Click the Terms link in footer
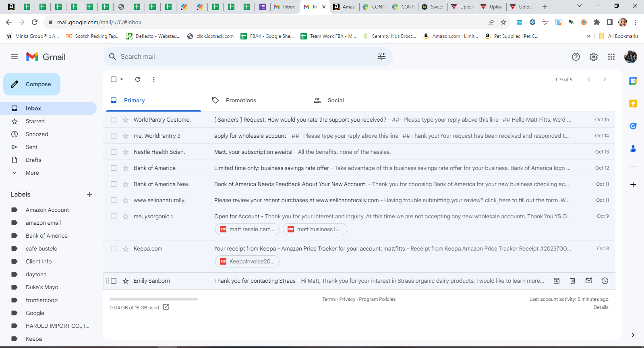This screenshot has height=348, width=644. point(329,299)
